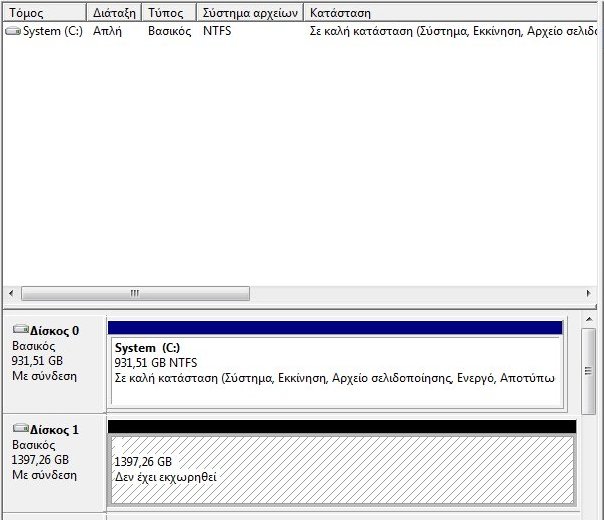Click the Βασικός type cell in volume list
The image size is (604, 520).
coord(169,31)
